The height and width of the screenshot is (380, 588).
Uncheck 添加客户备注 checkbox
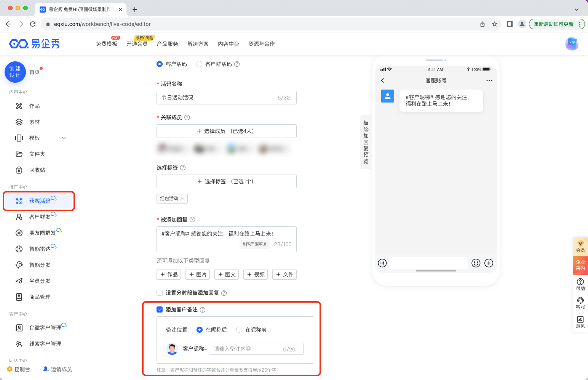(160, 309)
